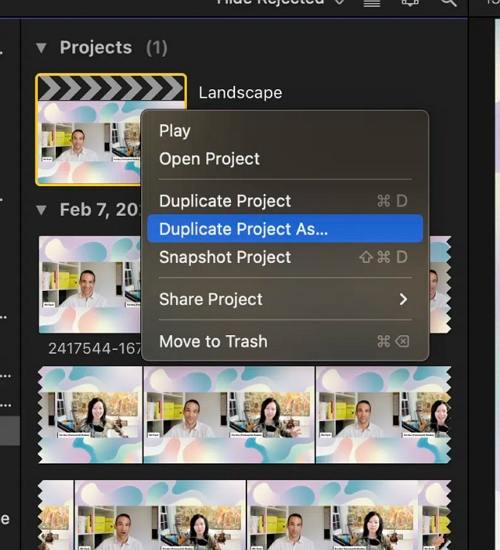Choose Play from the context menu
This screenshot has width=500, height=550.
pyautogui.click(x=285, y=131)
